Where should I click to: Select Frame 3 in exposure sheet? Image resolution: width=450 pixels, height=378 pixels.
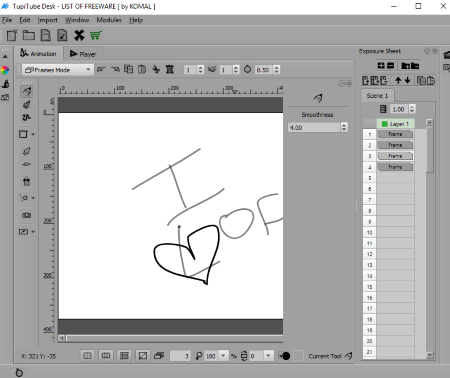[395, 156]
